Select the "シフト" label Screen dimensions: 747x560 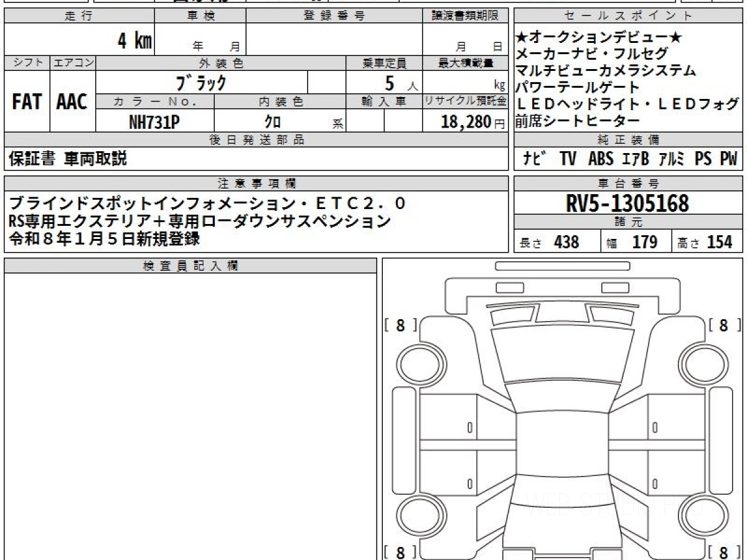(27, 63)
